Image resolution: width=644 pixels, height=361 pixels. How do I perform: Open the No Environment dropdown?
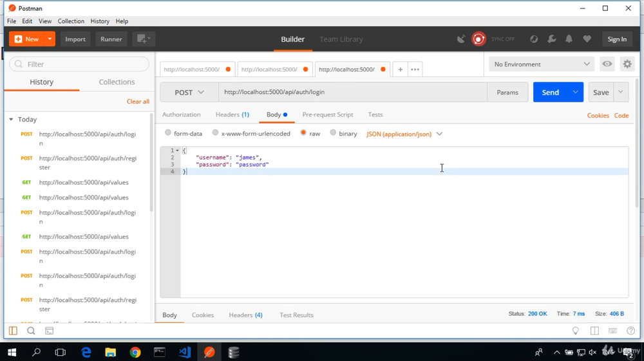542,64
